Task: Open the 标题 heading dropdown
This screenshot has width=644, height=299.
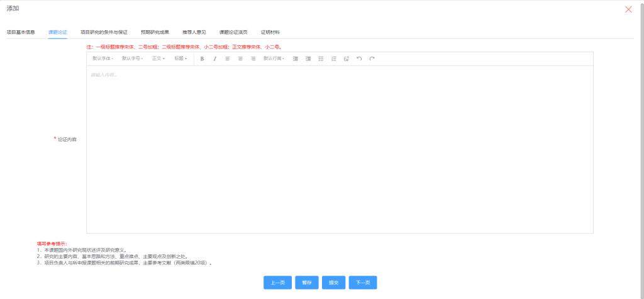Action: coord(180,59)
